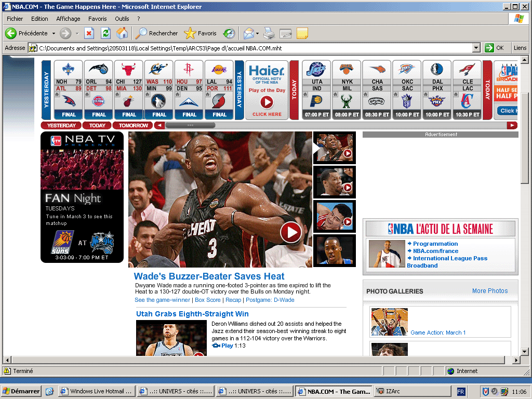Click International League Pass Broadband link
The height and width of the screenshot is (399, 532).
[447, 262]
